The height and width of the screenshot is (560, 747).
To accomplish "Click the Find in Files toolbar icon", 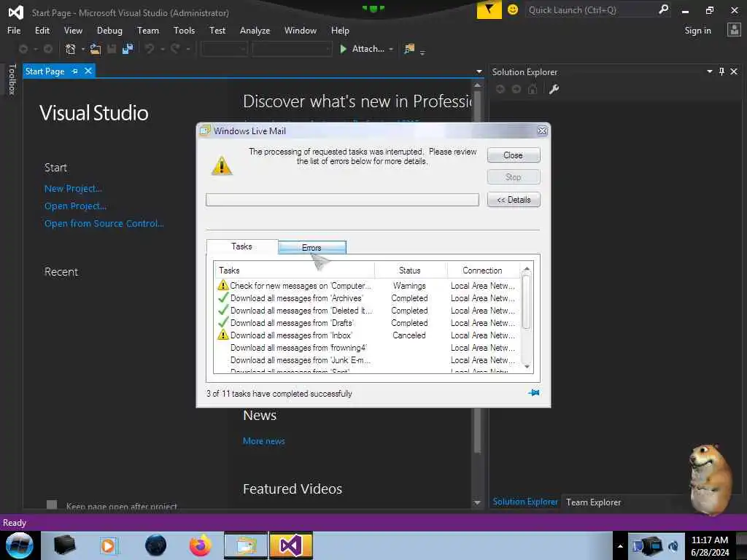I will pos(409,49).
